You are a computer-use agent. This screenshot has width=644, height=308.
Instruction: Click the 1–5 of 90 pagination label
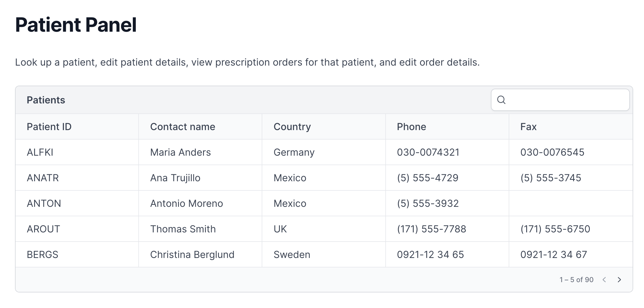576,280
